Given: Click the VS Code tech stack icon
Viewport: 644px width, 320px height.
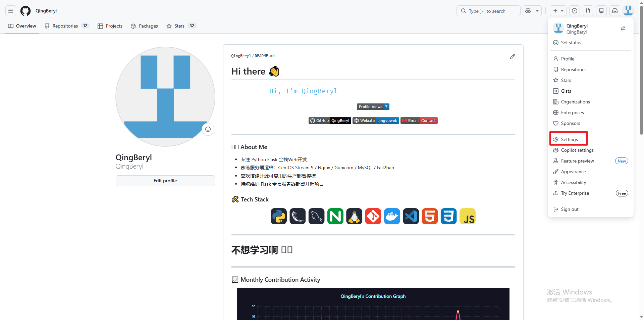Looking at the screenshot, I should click(x=411, y=216).
